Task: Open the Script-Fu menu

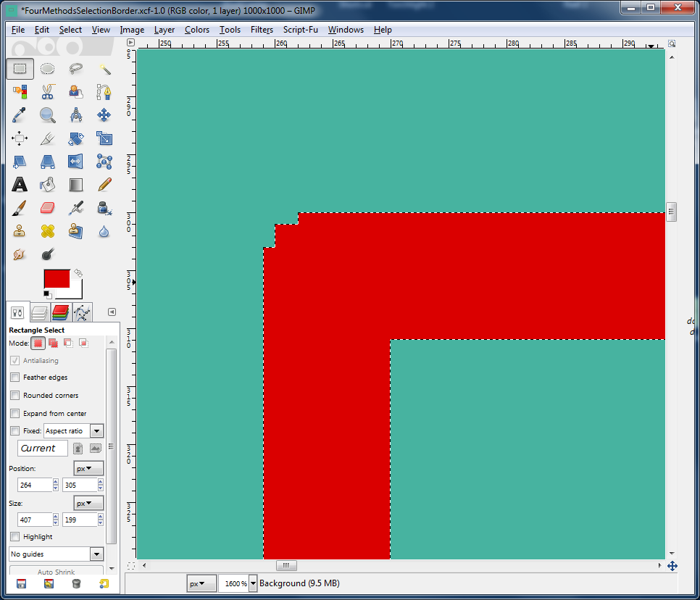Action: 301,30
